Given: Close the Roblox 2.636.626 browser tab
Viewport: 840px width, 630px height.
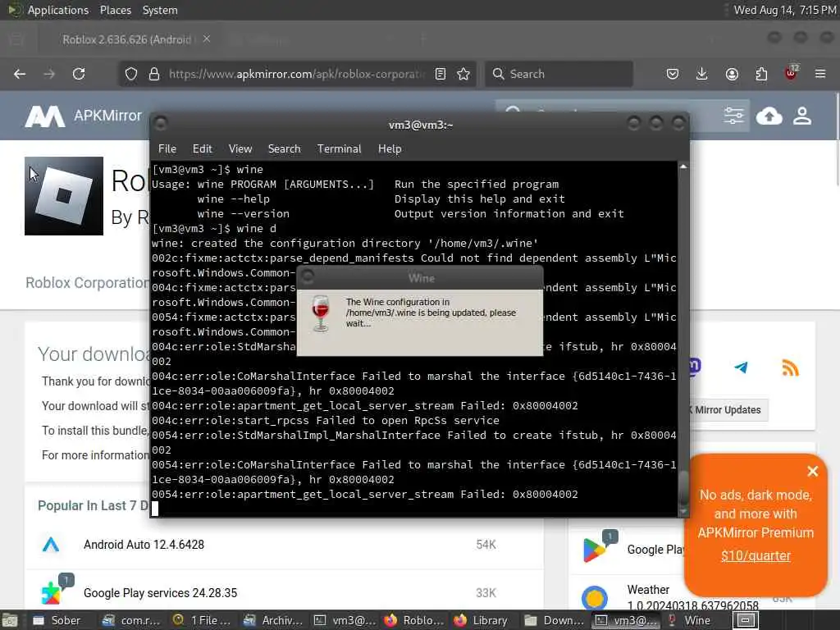Looking at the screenshot, I should [207, 39].
